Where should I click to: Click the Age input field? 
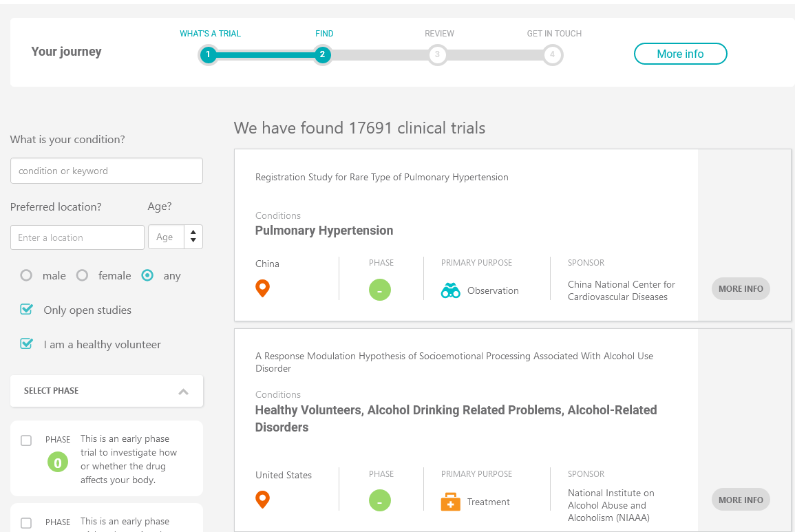click(x=166, y=237)
